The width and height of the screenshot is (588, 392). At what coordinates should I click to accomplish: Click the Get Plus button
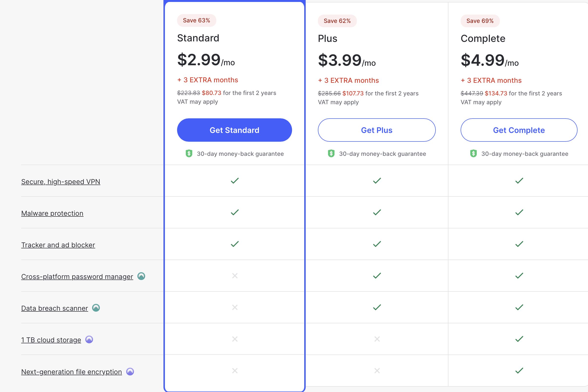click(x=376, y=130)
